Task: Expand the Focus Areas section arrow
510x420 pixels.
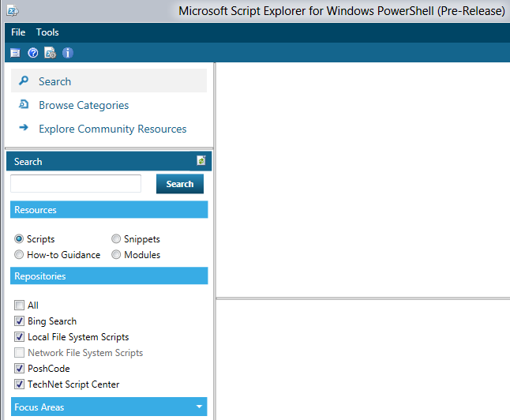Action: click(x=198, y=407)
